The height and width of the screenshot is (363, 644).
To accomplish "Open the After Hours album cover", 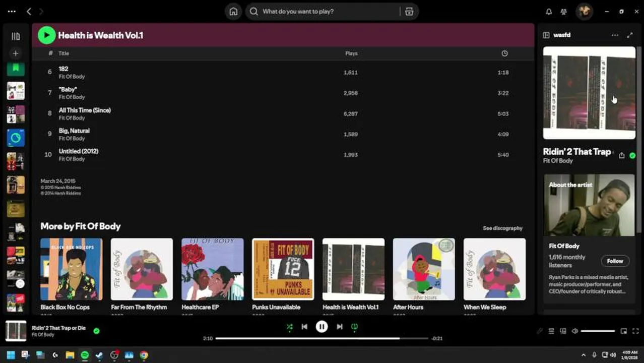I will [424, 269].
